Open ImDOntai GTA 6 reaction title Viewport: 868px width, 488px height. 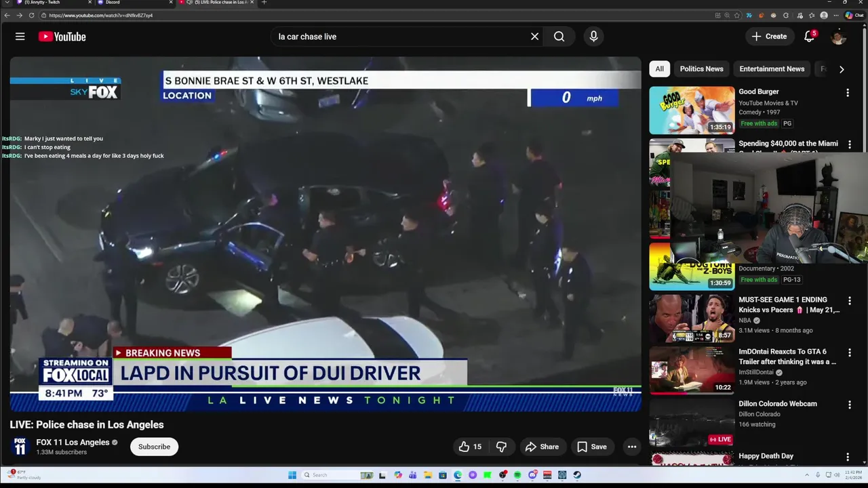point(787,357)
